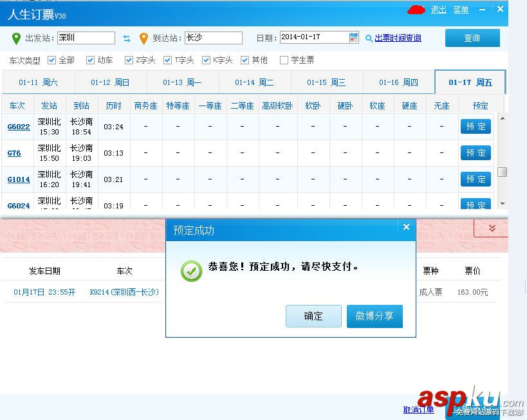527x420 pixels.
Task: Open train G76 details link
Action: pyautogui.click(x=14, y=153)
